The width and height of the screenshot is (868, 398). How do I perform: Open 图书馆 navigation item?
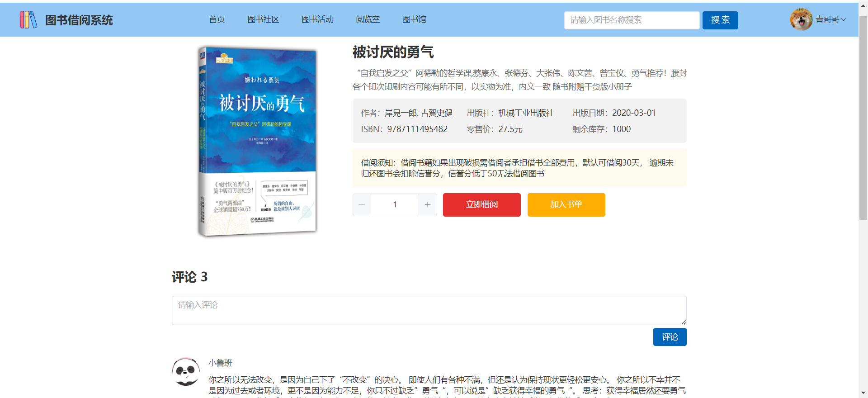tap(414, 19)
